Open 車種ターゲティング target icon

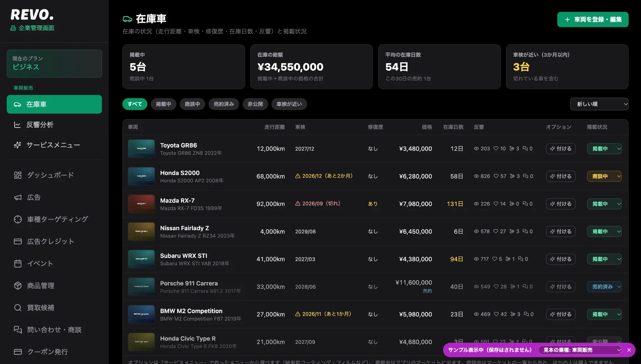18,219
